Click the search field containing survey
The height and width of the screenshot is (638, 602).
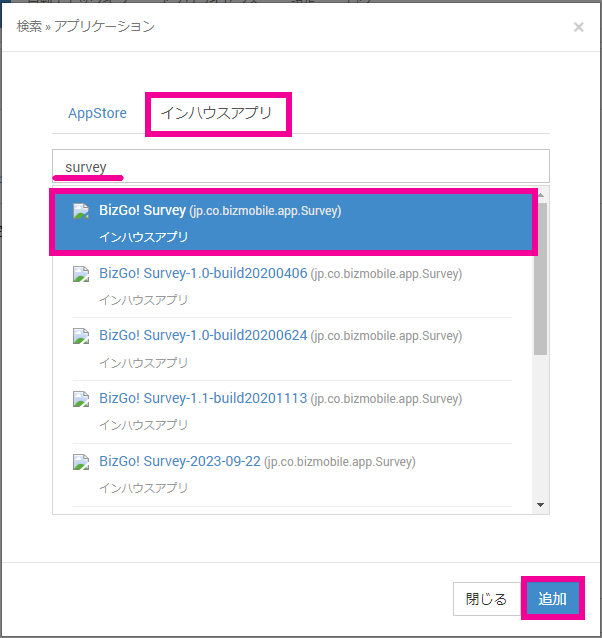(300, 167)
